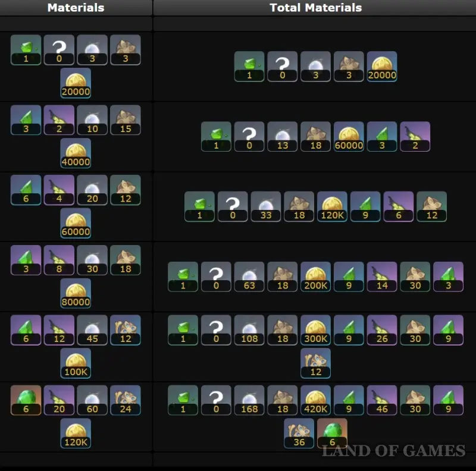Click the 100K coin icon in Materials
This screenshot has height=471, width=476.
pos(76,363)
